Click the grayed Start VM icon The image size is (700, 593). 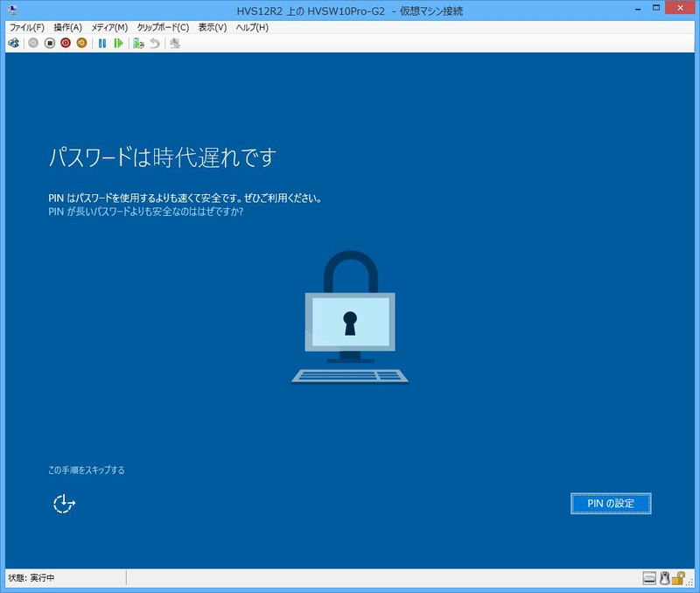[x=33, y=43]
